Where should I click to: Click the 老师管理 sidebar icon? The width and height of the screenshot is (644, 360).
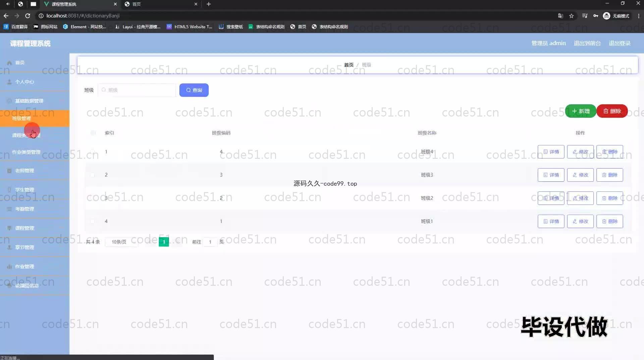[x=9, y=171]
